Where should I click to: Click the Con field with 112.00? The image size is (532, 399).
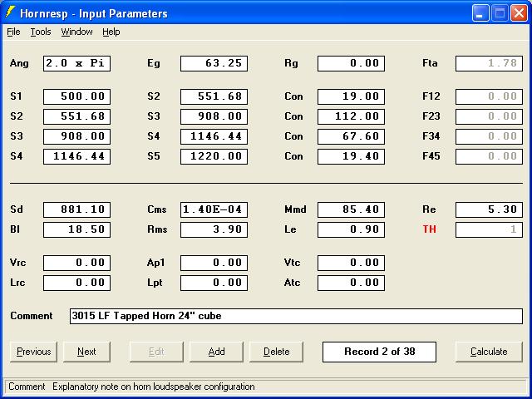[x=351, y=116]
